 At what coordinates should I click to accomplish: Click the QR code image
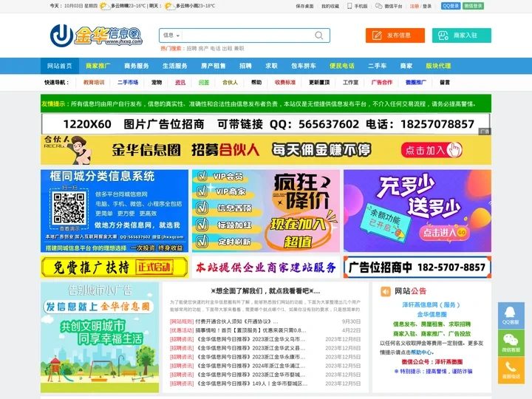(x=69, y=208)
